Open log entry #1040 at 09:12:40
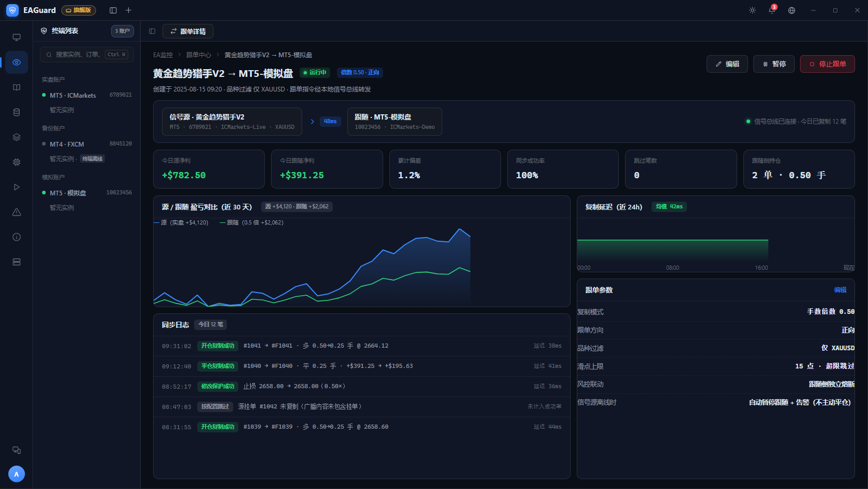The height and width of the screenshot is (489, 868). click(x=362, y=366)
